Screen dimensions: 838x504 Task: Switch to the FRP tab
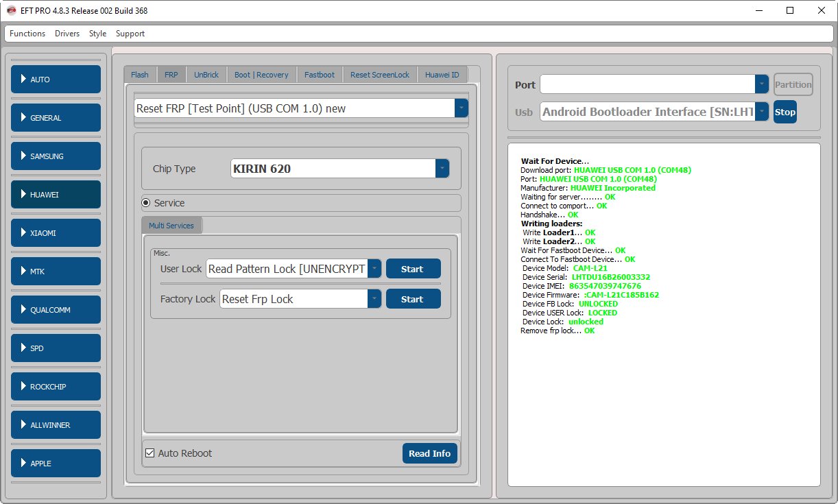point(171,75)
